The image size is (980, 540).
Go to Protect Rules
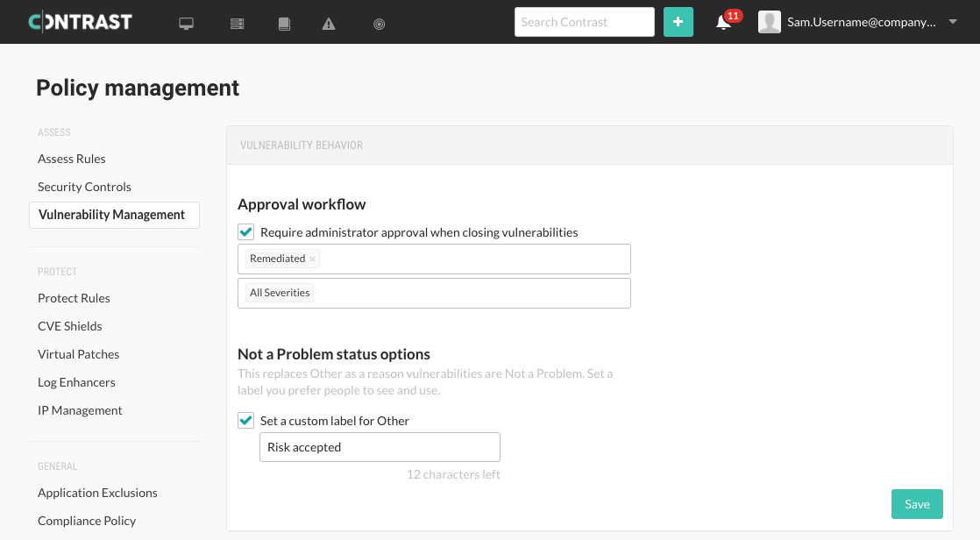74,298
